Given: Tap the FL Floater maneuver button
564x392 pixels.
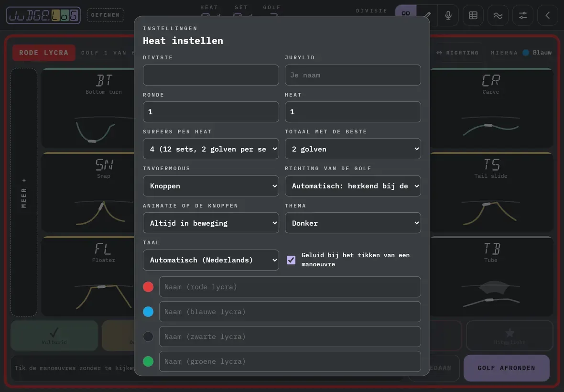Looking at the screenshot, I should pyautogui.click(x=88, y=276).
